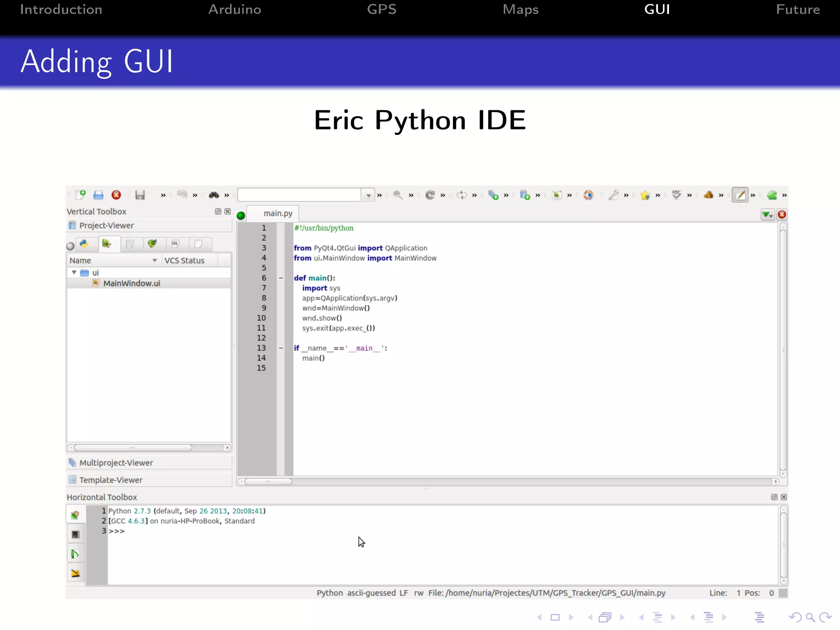
Task: Collapse the fold marker at line 13
Action: [281, 348]
